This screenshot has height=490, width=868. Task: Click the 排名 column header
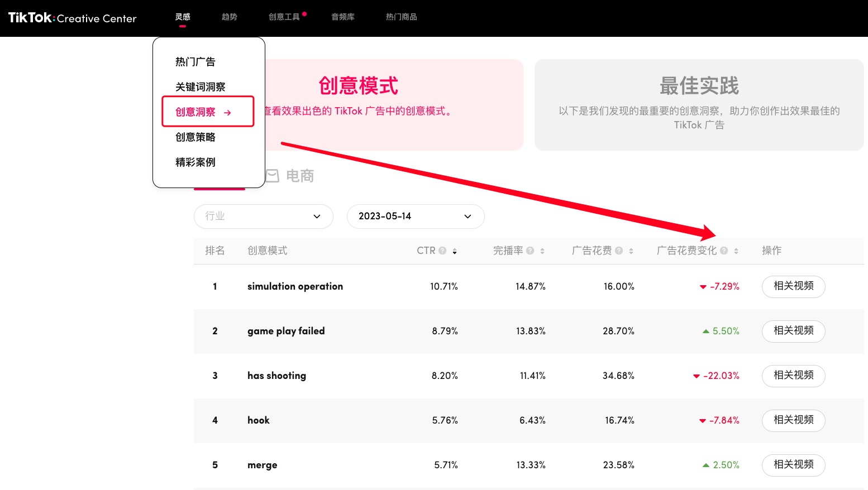tap(214, 251)
